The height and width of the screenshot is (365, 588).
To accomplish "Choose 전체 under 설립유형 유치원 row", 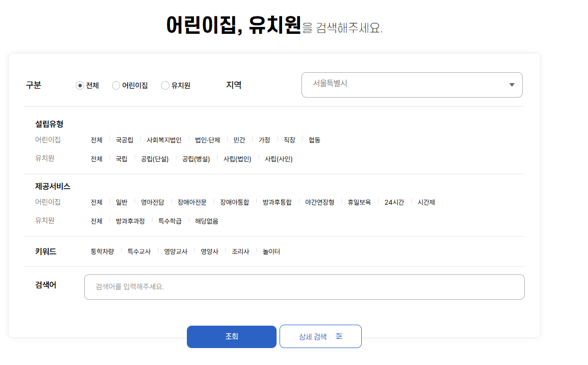I will point(96,159).
